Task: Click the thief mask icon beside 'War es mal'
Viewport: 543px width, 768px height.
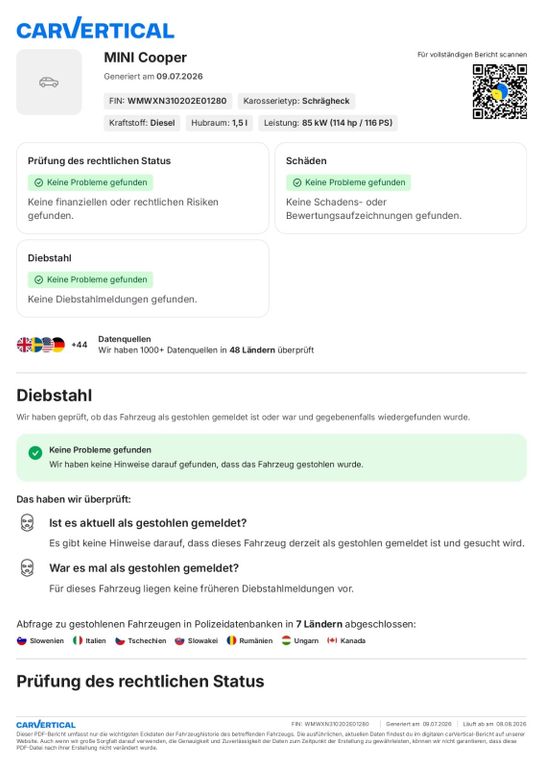Action: (x=27, y=568)
